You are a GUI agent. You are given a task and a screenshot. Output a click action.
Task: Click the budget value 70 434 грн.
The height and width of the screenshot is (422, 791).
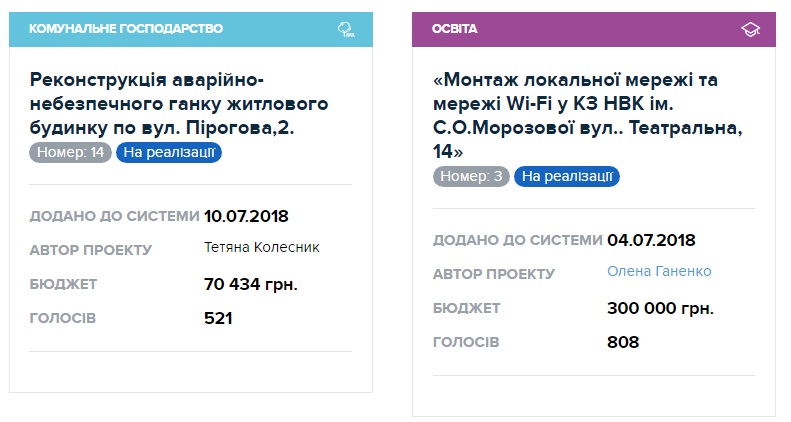[251, 284]
